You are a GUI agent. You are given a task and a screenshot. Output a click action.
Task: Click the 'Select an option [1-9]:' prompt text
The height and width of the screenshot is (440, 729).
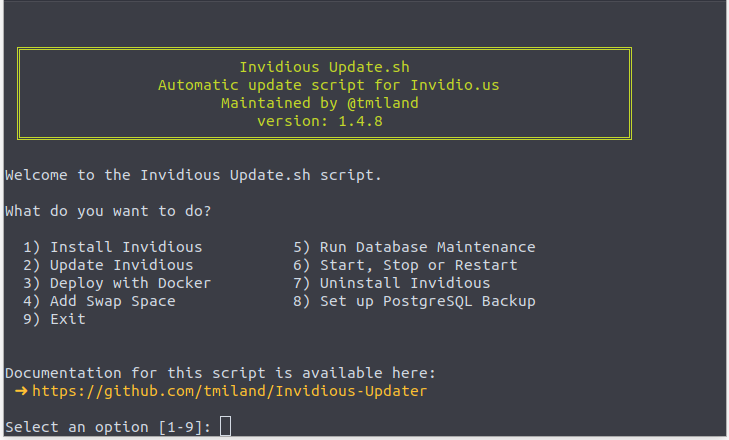[108, 427]
